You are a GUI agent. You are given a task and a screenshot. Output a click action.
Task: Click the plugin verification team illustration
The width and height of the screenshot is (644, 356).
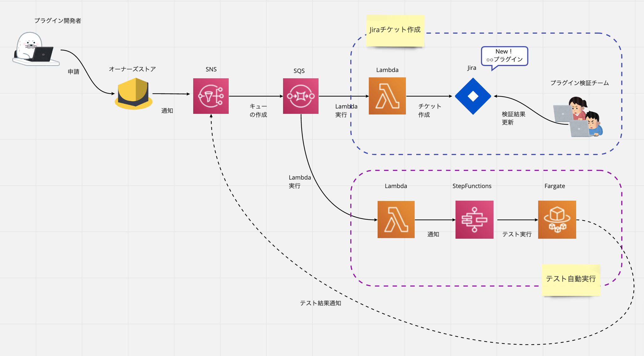tap(578, 117)
